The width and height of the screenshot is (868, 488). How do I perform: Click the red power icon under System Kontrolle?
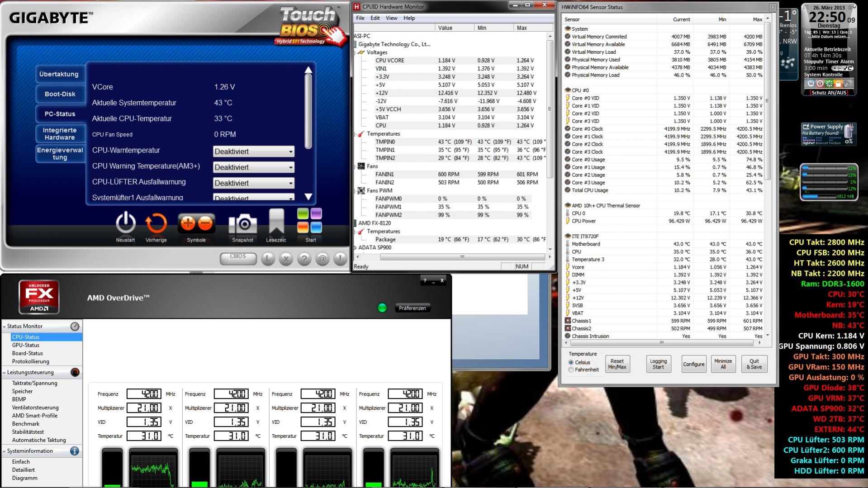click(820, 84)
